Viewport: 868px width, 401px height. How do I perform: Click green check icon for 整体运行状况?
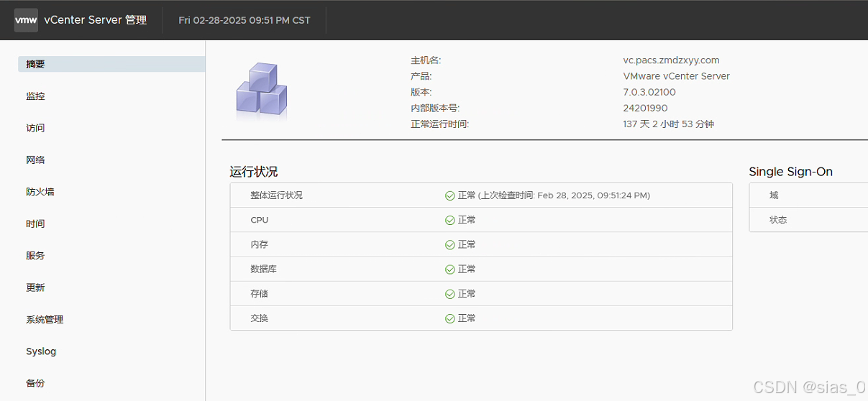coord(449,195)
